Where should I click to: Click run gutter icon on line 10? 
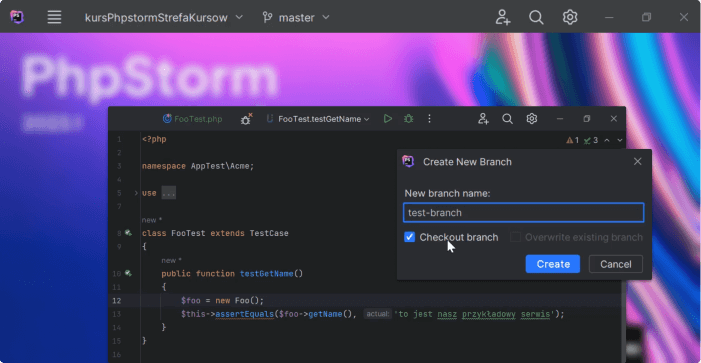pyautogui.click(x=128, y=273)
